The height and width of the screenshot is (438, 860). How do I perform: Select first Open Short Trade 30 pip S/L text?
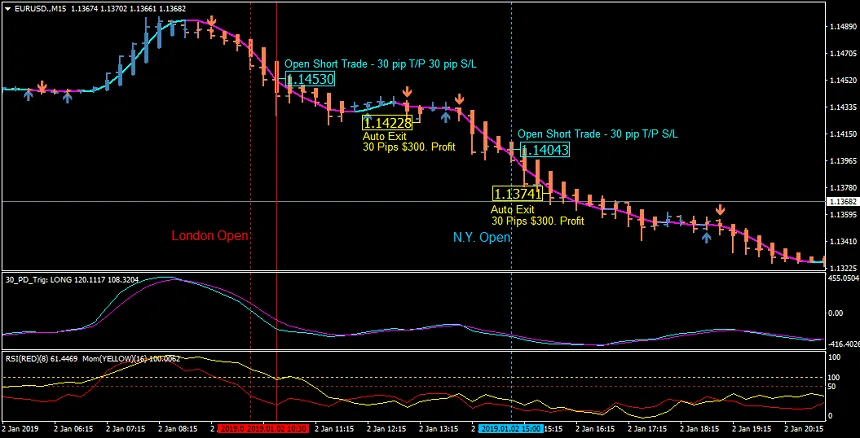coord(380,63)
